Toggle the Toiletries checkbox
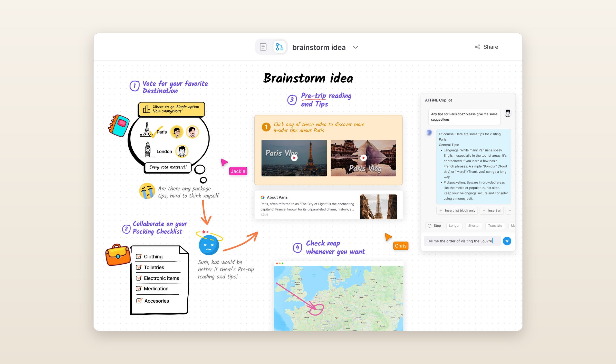Image resolution: width=616 pixels, height=364 pixels. tap(139, 267)
